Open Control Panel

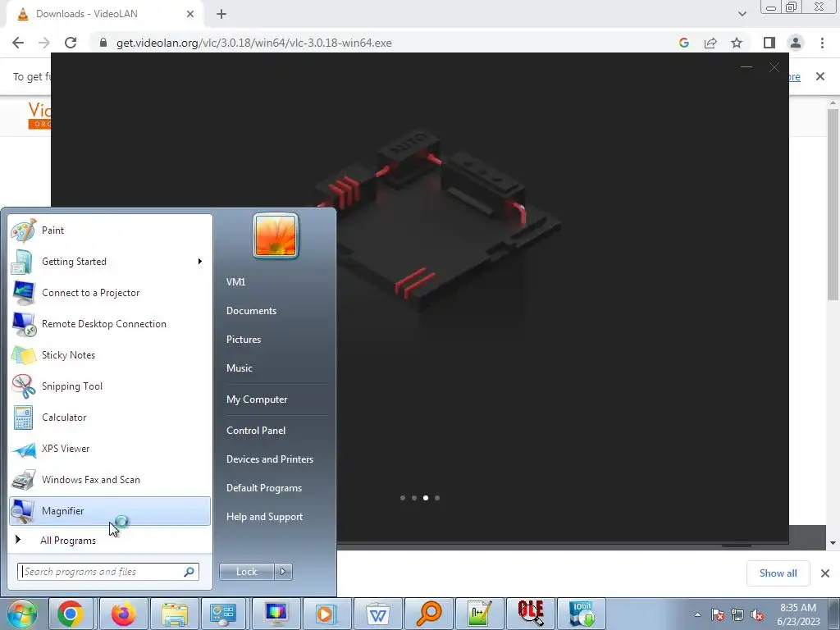click(256, 431)
